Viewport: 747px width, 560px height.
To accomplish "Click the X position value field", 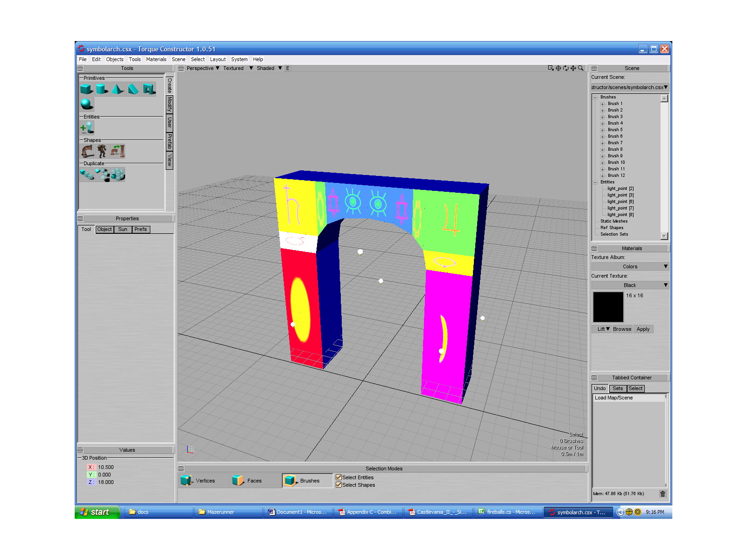I will coord(106,467).
